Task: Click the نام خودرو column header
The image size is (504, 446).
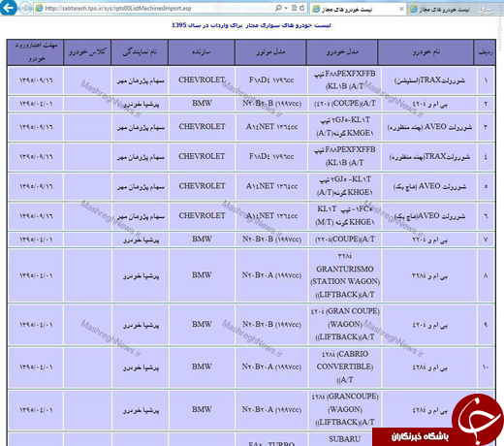Action: tap(425, 52)
